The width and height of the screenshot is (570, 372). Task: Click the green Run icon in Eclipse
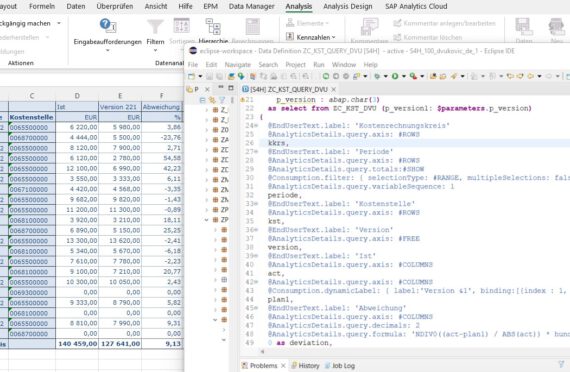[395, 76]
